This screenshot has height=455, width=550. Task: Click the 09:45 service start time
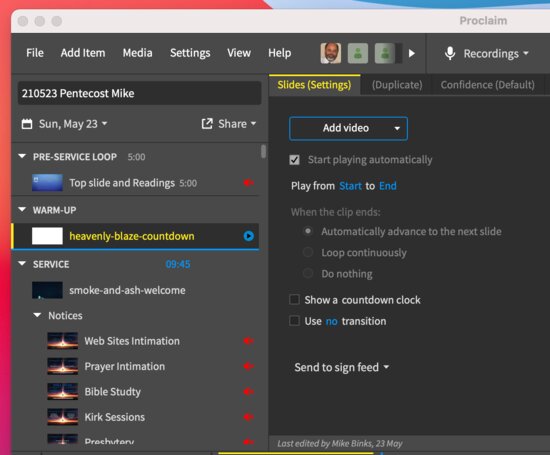click(x=178, y=264)
